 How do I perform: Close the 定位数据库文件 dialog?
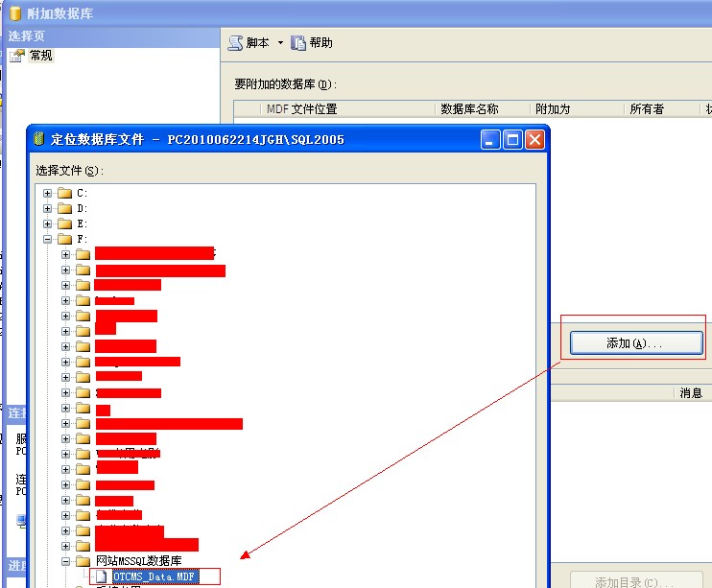(534, 139)
